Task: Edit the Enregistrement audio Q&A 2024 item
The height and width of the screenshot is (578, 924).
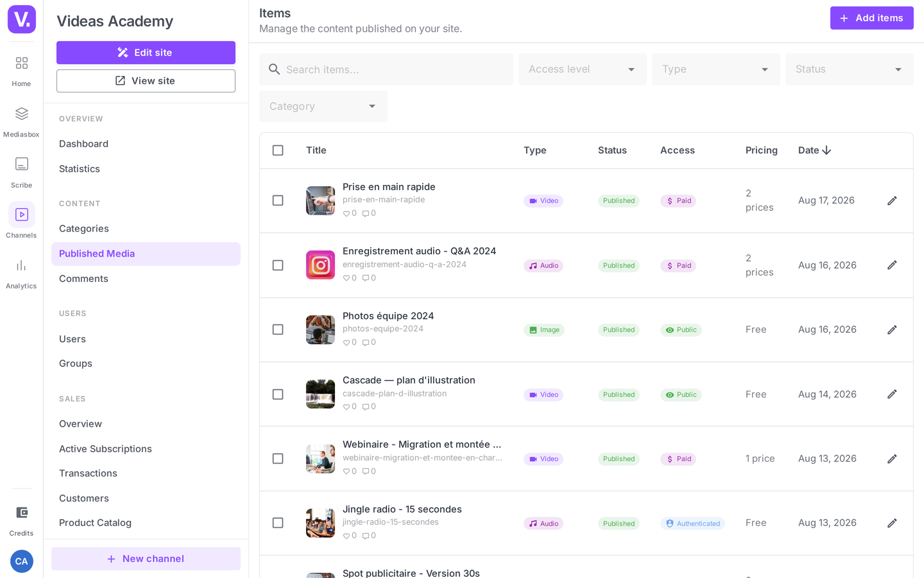Action: click(x=892, y=265)
